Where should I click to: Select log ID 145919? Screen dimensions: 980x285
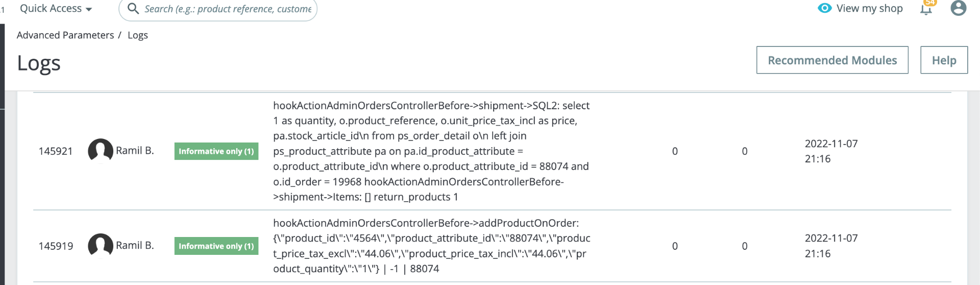point(56,246)
